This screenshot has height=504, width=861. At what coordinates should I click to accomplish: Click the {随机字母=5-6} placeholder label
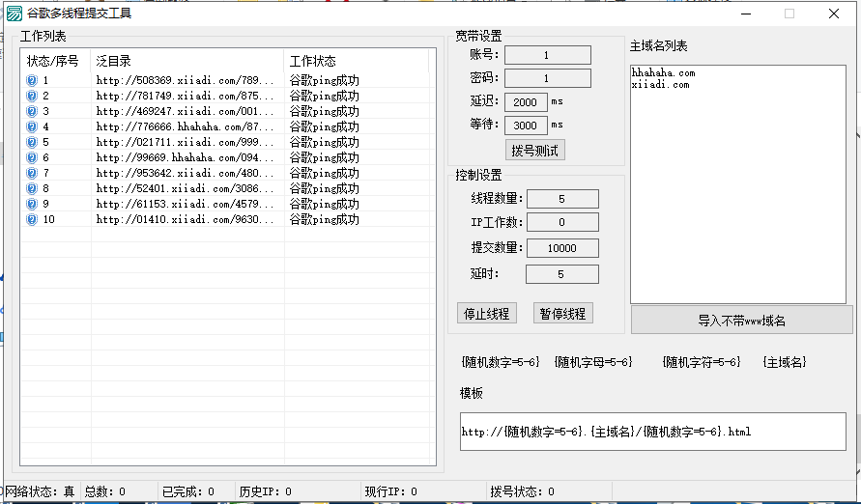pos(593,362)
